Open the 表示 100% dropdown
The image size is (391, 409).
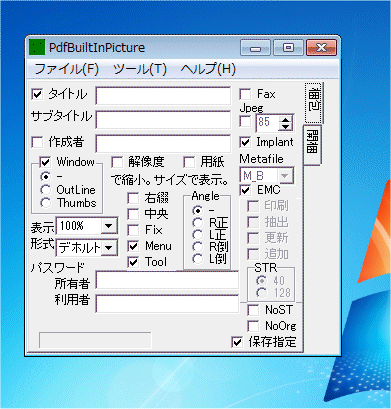[108, 226]
